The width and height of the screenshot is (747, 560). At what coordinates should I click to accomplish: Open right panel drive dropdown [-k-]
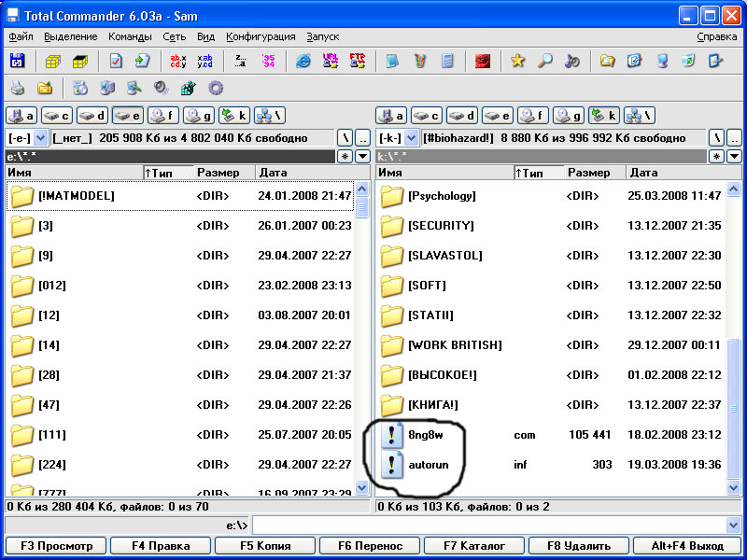tap(410, 137)
